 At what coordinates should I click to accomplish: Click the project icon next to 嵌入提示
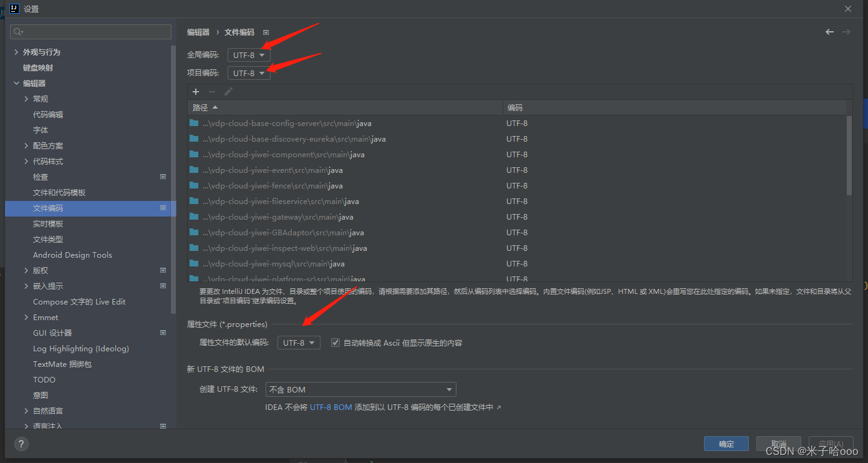click(x=163, y=286)
